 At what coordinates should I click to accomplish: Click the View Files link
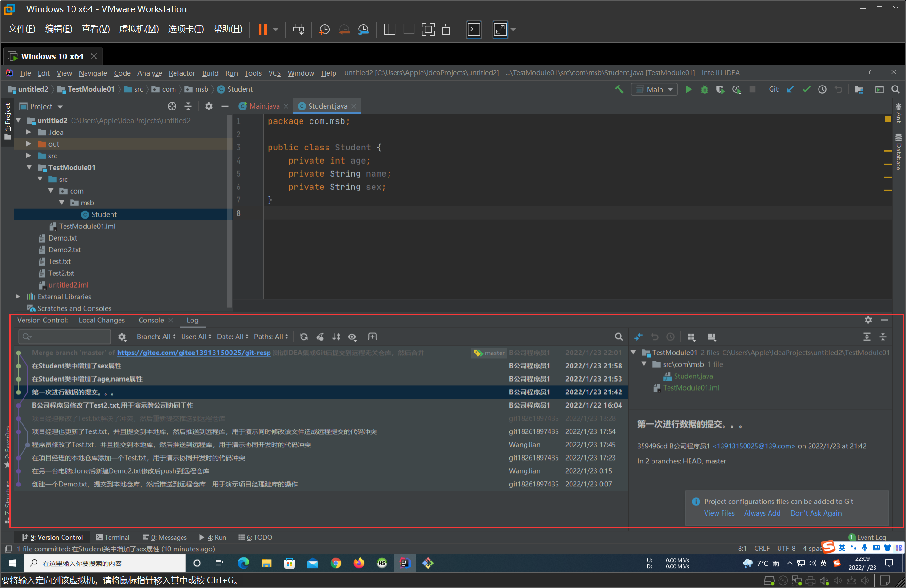pos(719,513)
